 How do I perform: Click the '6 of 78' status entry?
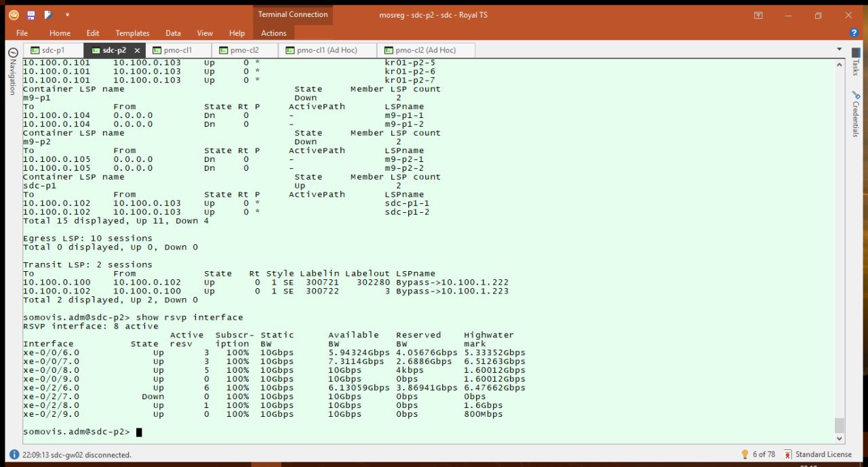tap(764, 454)
